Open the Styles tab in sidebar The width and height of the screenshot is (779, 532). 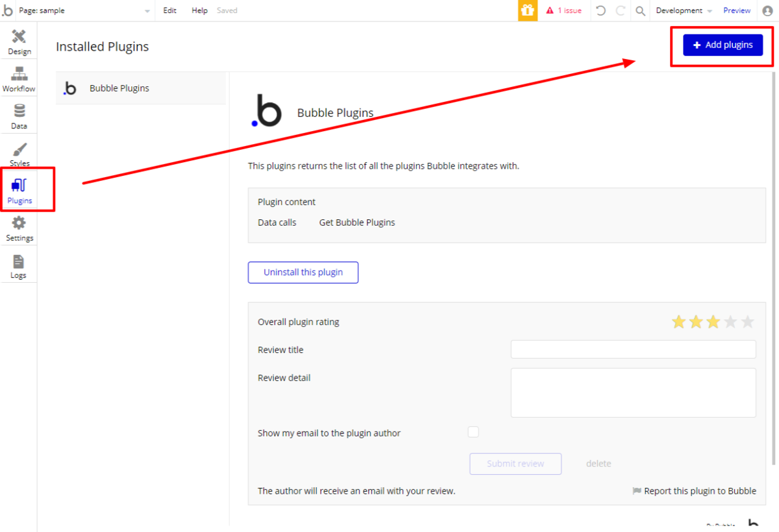point(19,154)
